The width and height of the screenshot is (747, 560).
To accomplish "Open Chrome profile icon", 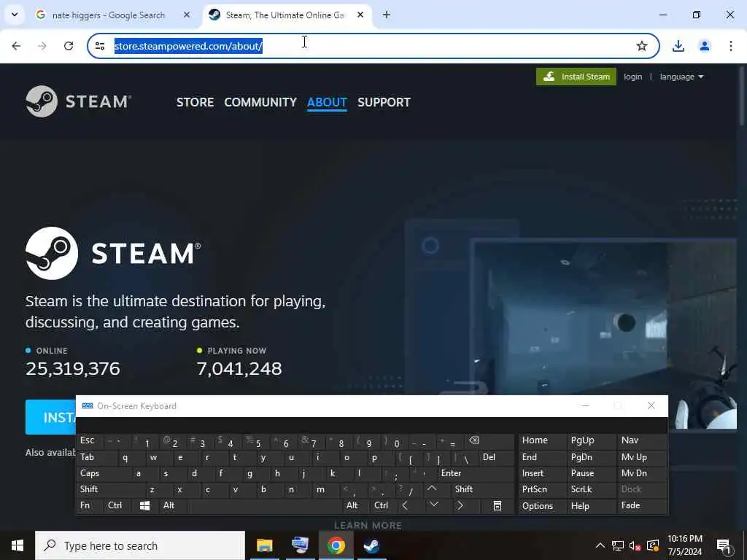I will click(x=705, y=46).
